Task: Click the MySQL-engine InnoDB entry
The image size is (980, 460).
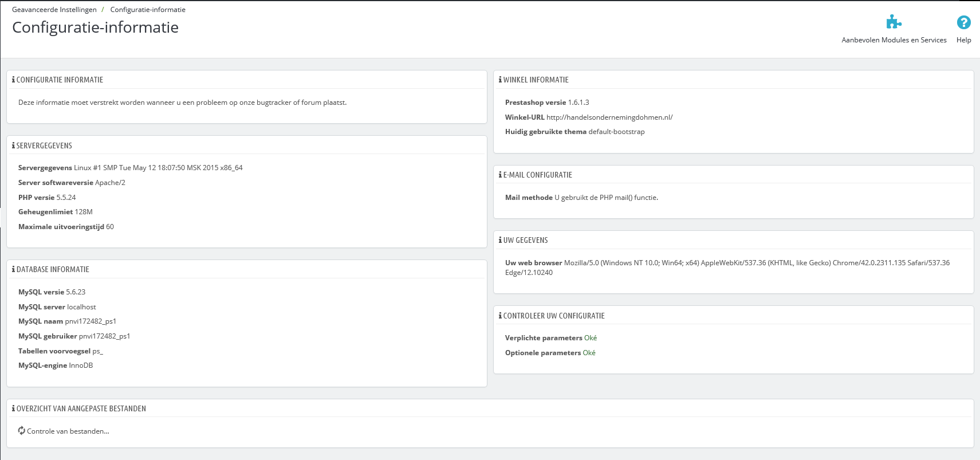Action: (x=56, y=365)
